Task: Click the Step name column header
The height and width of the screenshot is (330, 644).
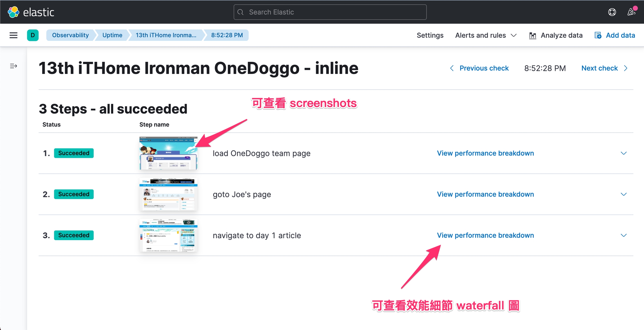Action: [154, 125]
